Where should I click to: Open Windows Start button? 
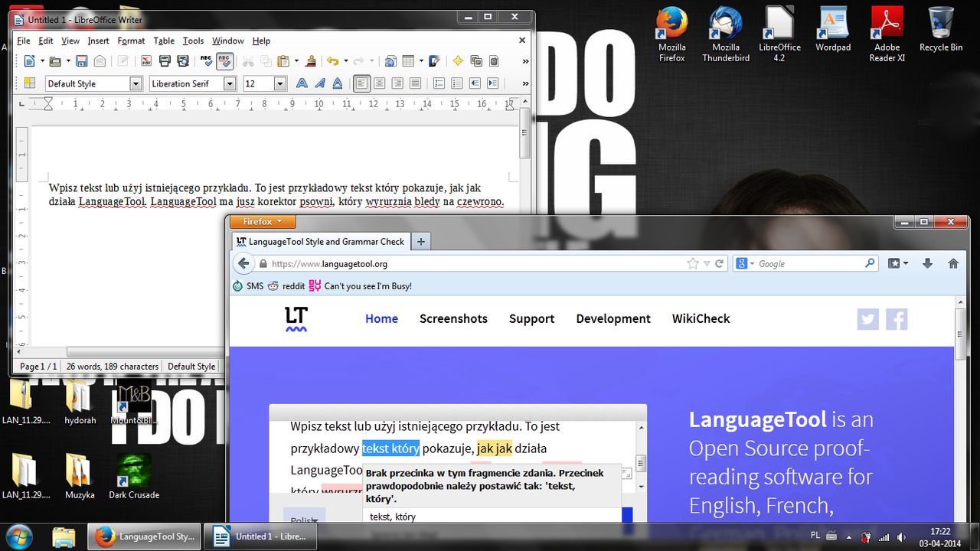click(18, 536)
